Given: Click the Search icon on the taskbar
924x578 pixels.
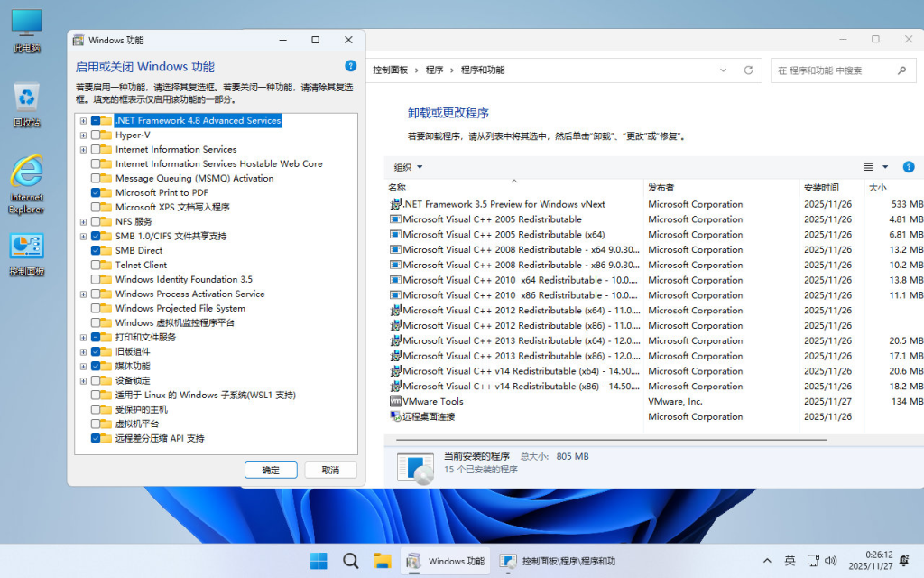Looking at the screenshot, I should click(350, 560).
